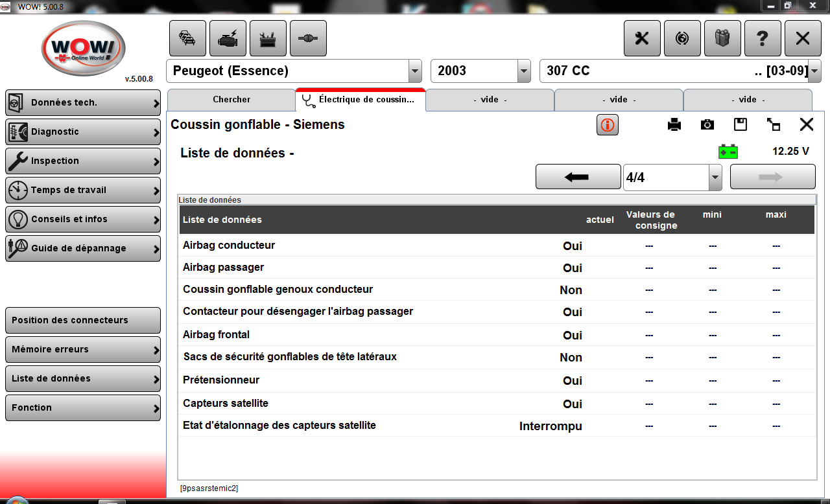Viewport: 830px width, 504px height.
Task: Open settings with the wrench-screwdriver icon
Action: coord(642,38)
